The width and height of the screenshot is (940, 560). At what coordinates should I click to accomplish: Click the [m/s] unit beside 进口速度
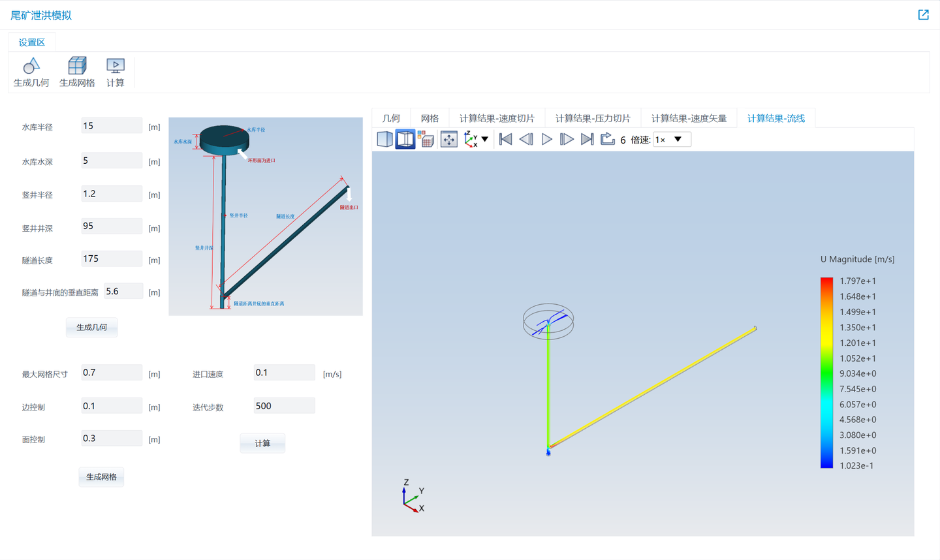tap(332, 375)
